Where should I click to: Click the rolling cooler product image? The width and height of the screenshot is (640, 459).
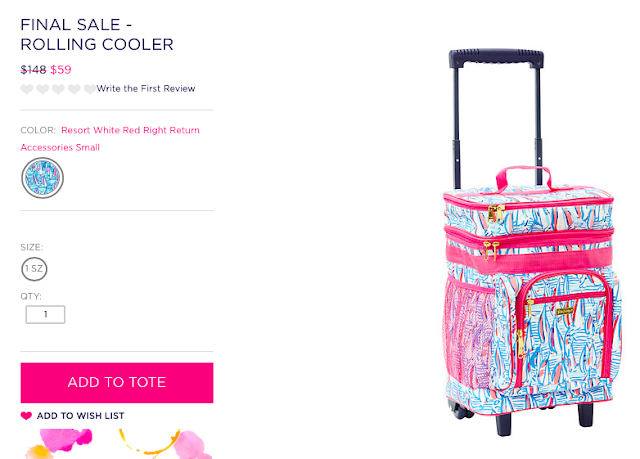(532, 242)
